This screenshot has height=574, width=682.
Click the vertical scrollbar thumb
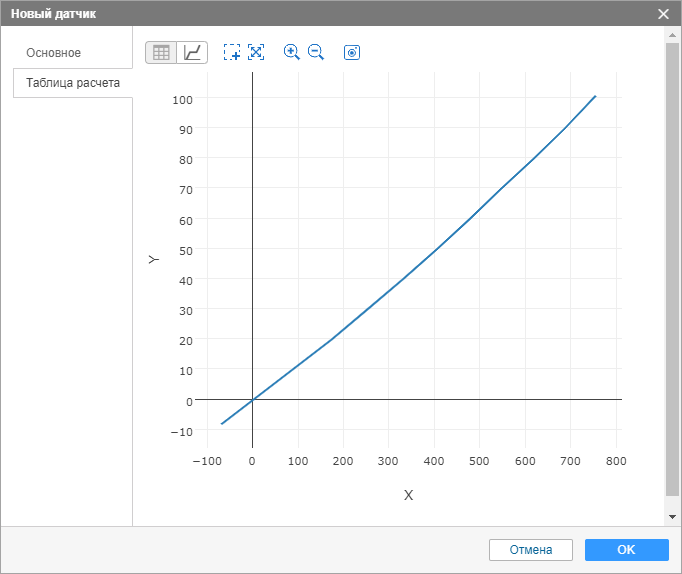click(672, 269)
